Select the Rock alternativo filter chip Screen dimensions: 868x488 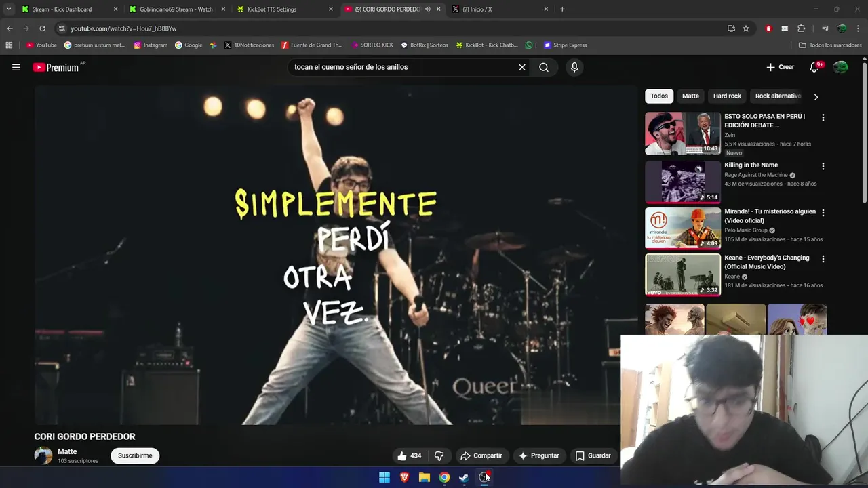point(778,96)
